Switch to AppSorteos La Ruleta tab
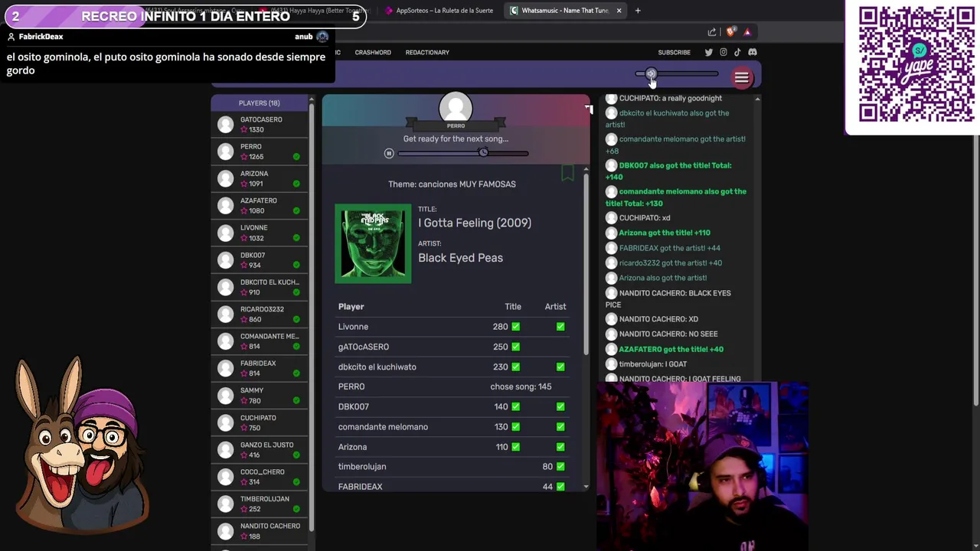 coord(439,11)
